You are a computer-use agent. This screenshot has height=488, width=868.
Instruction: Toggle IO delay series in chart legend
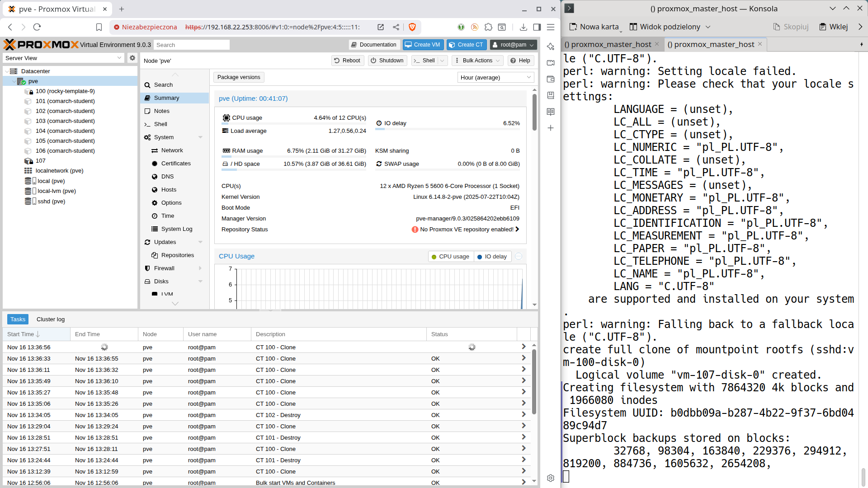492,257
